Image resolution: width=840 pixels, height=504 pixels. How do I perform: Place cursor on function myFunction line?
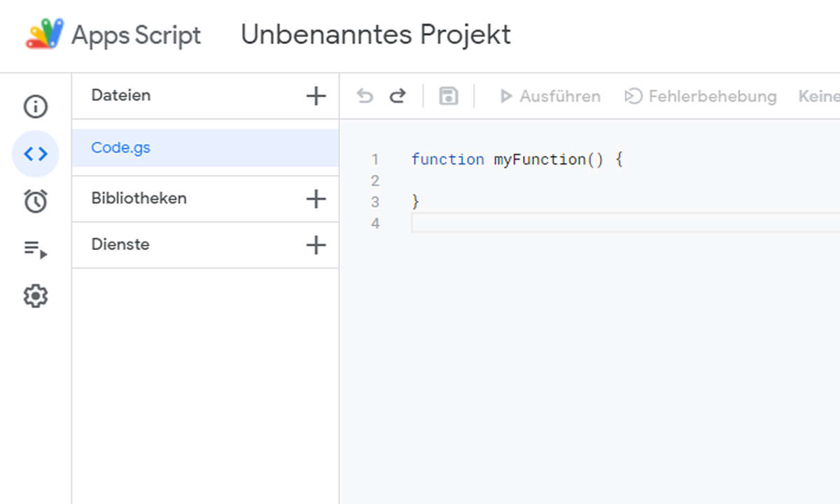point(517,160)
